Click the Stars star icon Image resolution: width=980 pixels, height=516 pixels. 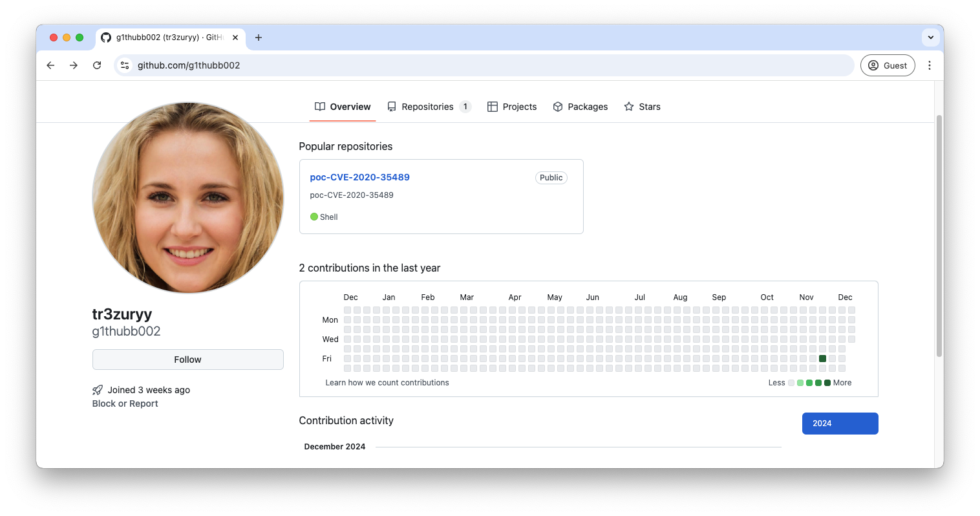point(627,106)
